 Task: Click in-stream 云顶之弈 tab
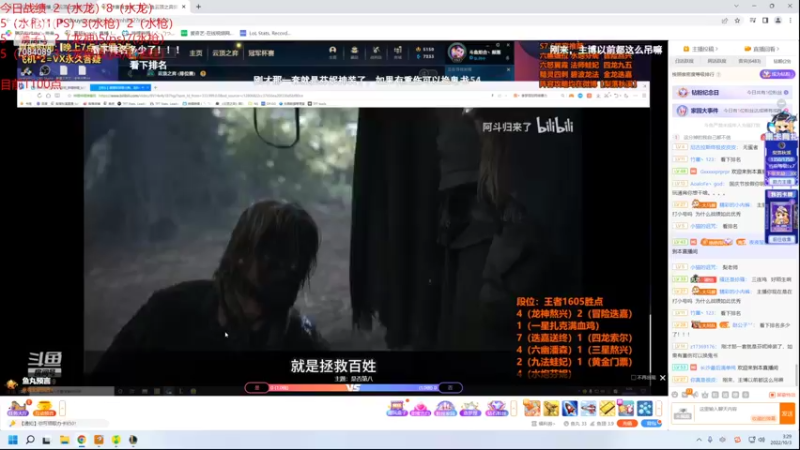(x=225, y=53)
